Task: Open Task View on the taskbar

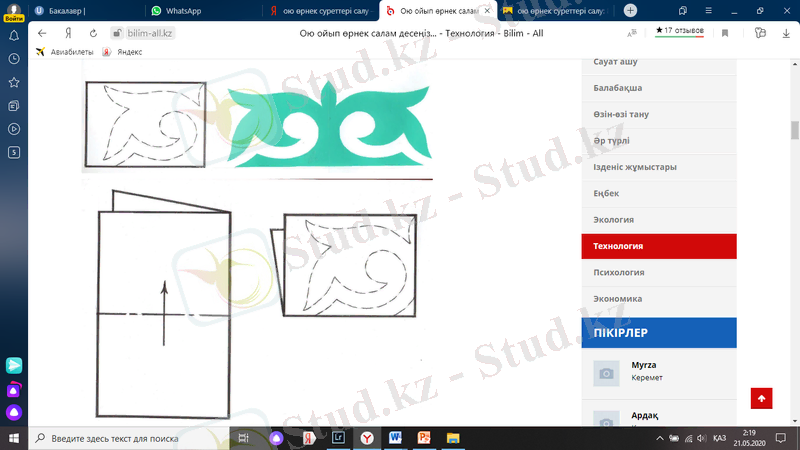Action: coord(243,438)
